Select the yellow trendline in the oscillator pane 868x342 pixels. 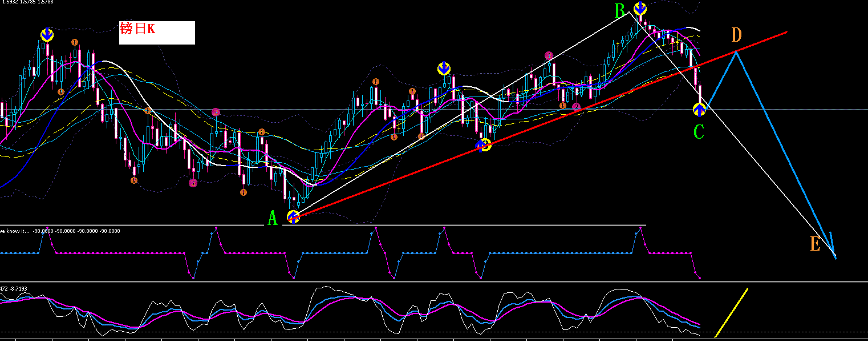[731, 313]
